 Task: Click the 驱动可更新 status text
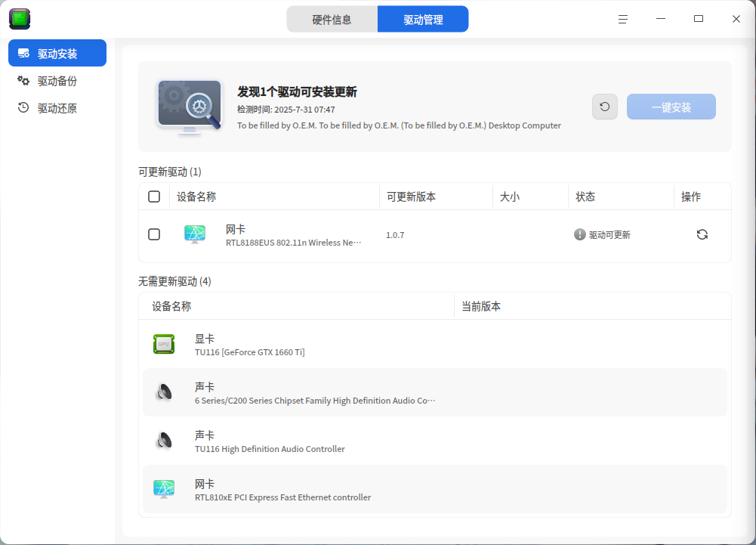pyautogui.click(x=609, y=235)
